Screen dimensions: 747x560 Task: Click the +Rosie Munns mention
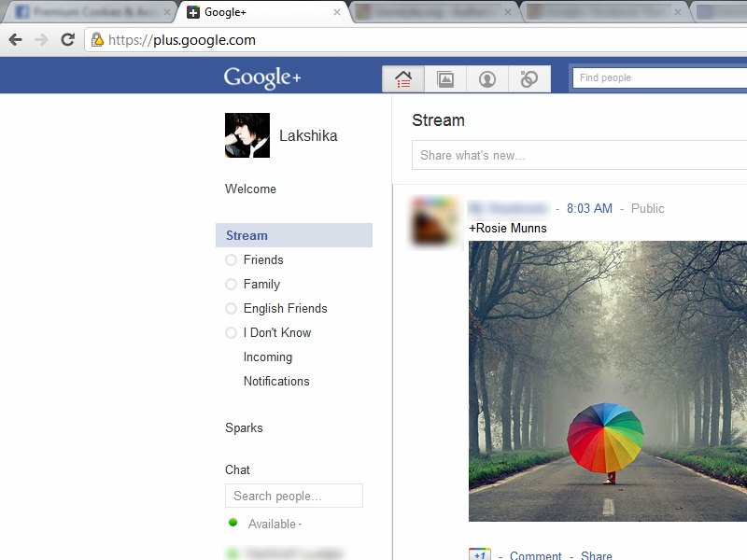pos(508,228)
